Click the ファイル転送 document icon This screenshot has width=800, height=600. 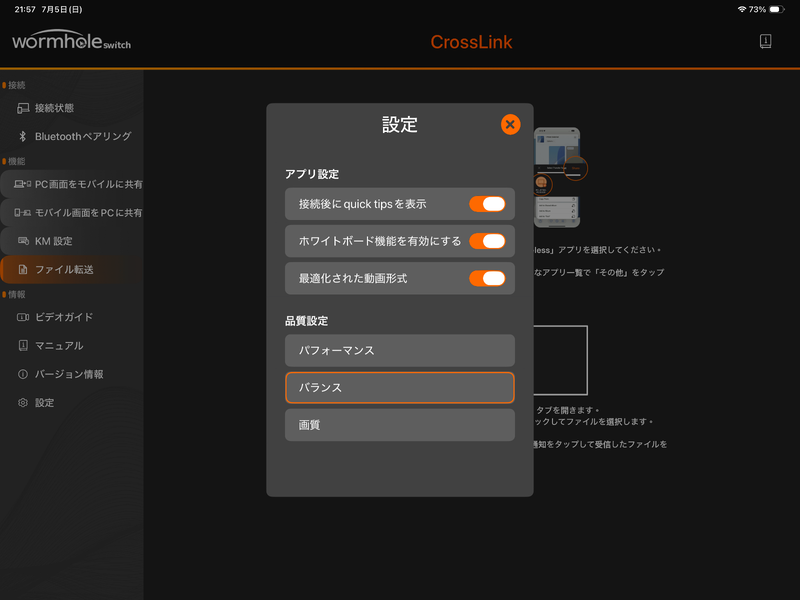(23, 269)
